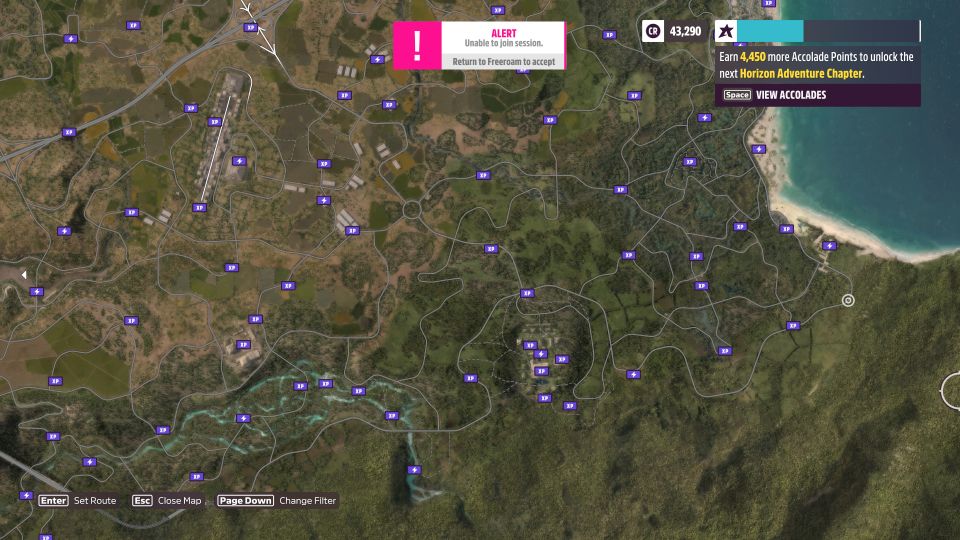This screenshot has height=540, width=960.
Task: Select Fast Travel board left of Enter Set Route
Action: [x=26, y=495]
